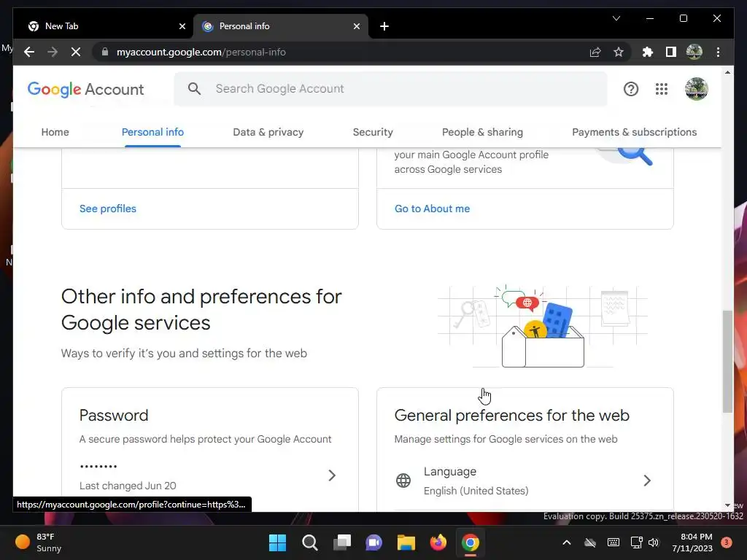Screen dimensions: 747x560
Task: Open File Explorer from the taskbar
Action: click(x=406, y=542)
